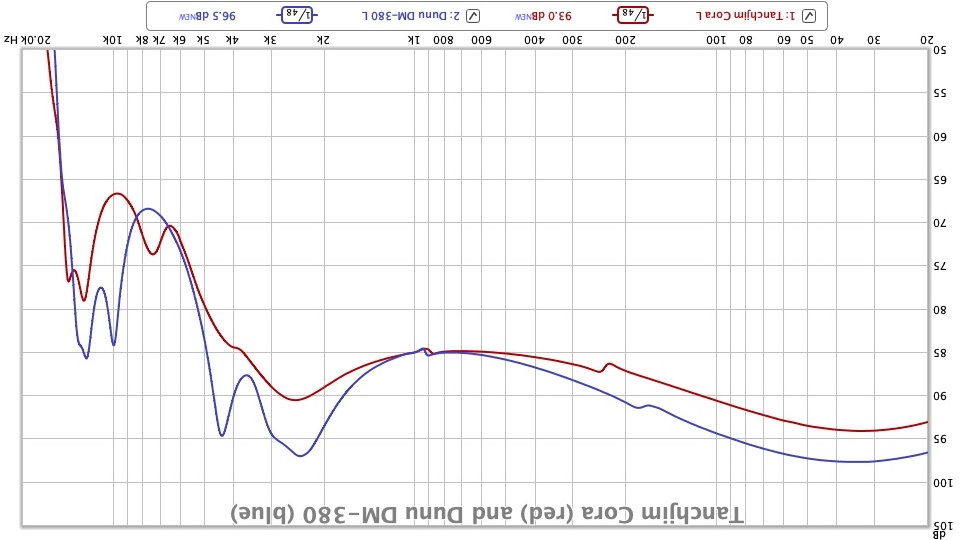
Task: Click the 50 label on the frequency axis
Action: [807, 40]
